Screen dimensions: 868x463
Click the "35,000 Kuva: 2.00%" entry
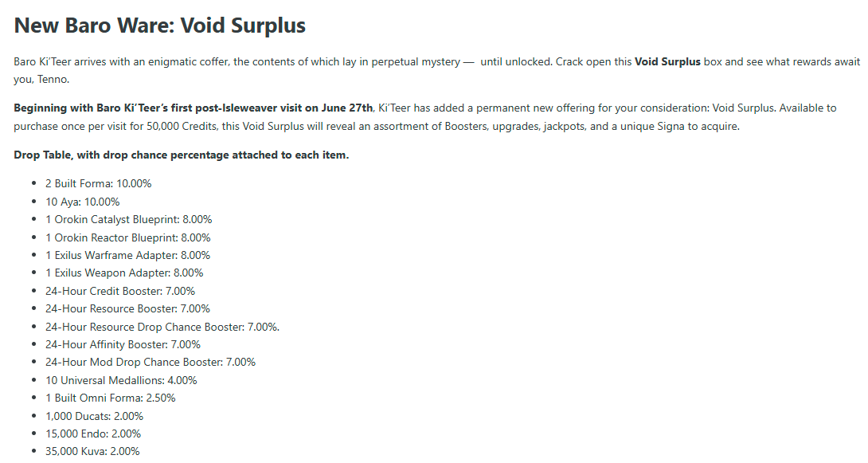click(x=92, y=451)
